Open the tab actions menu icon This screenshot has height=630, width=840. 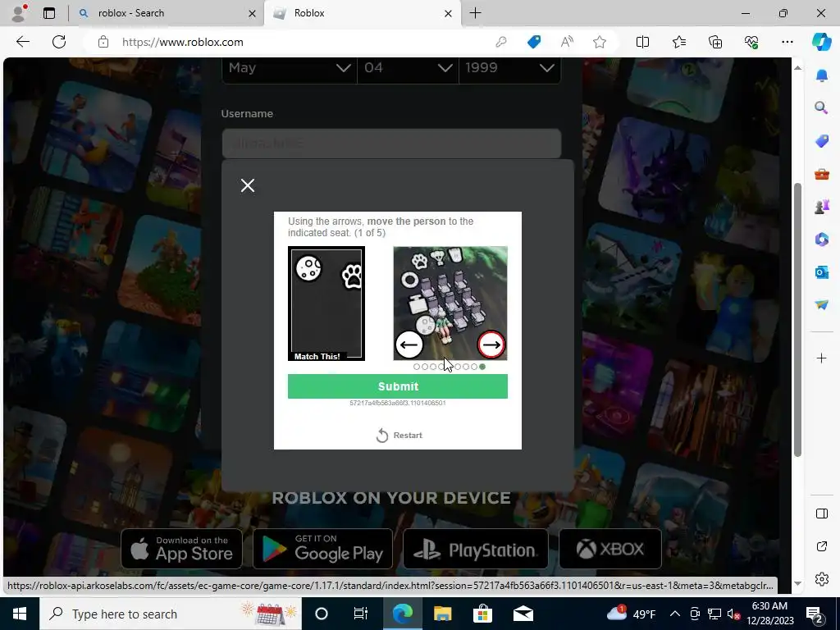(x=49, y=13)
